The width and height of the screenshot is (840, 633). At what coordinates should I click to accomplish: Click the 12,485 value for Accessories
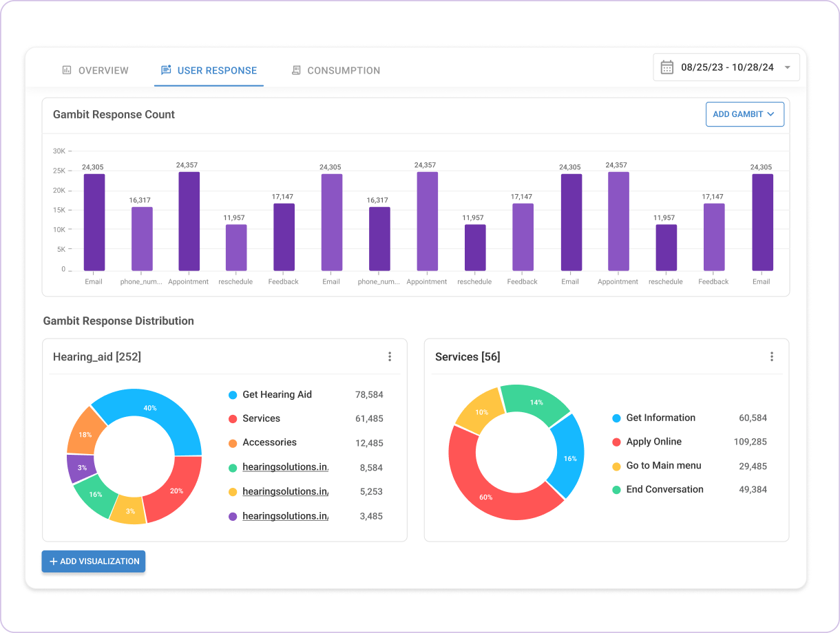(369, 443)
